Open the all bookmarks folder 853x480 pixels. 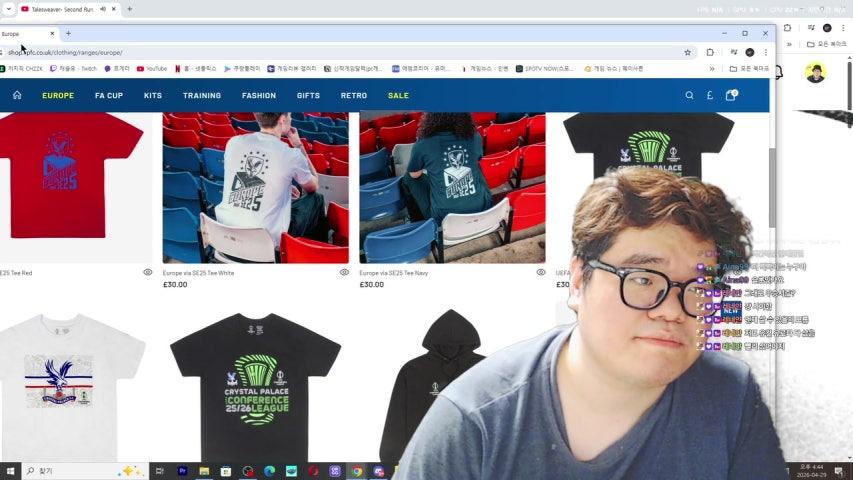[749, 69]
